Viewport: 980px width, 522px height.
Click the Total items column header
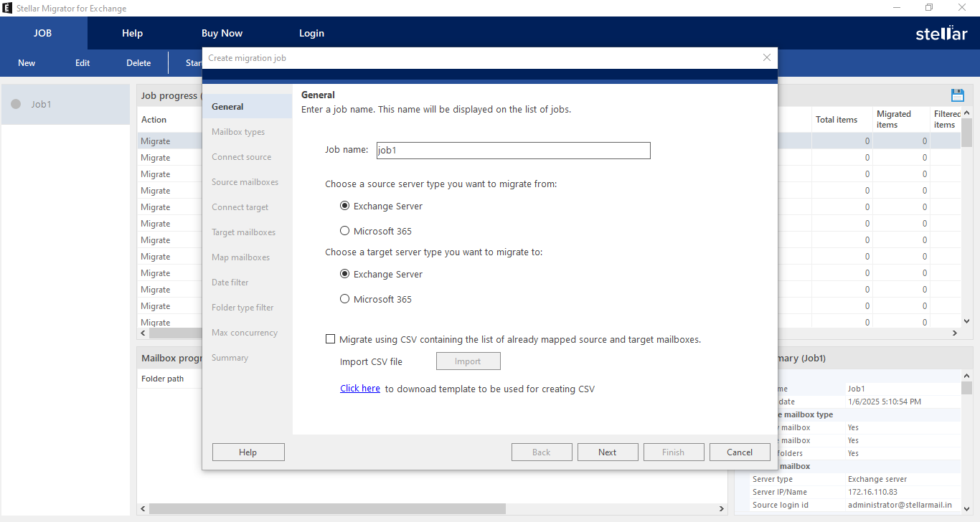click(842, 120)
